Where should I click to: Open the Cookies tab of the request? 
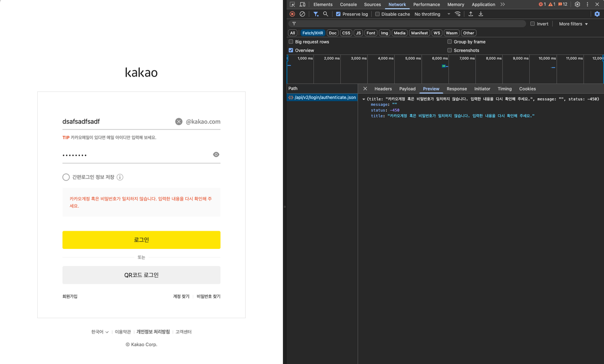click(527, 88)
